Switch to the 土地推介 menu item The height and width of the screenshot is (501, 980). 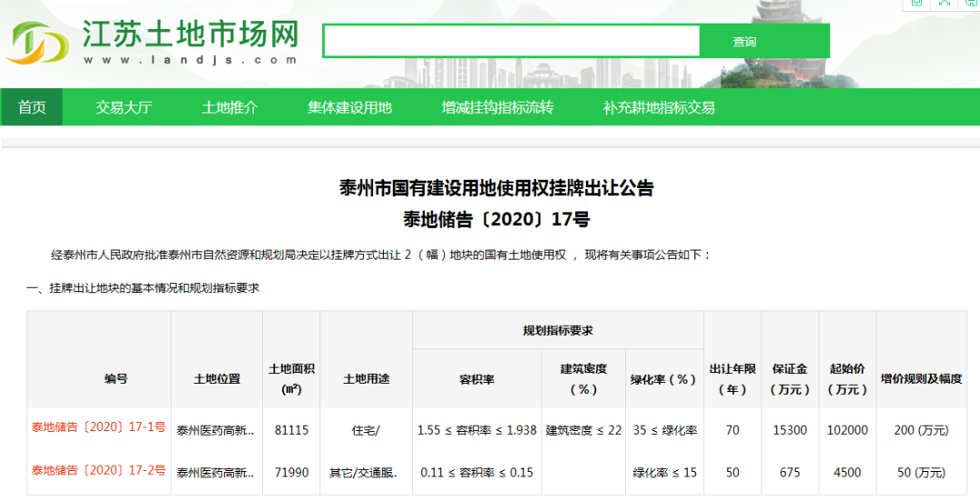(230, 107)
